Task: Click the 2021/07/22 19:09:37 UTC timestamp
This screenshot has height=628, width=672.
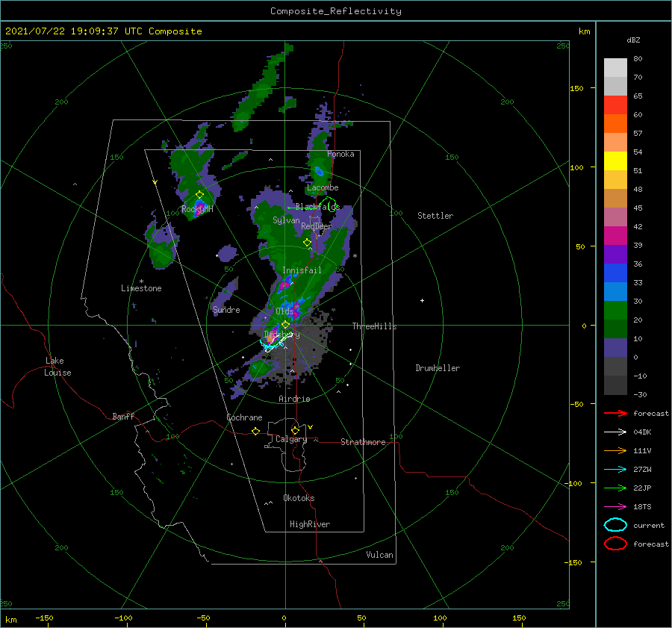Action: [x=103, y=31]
